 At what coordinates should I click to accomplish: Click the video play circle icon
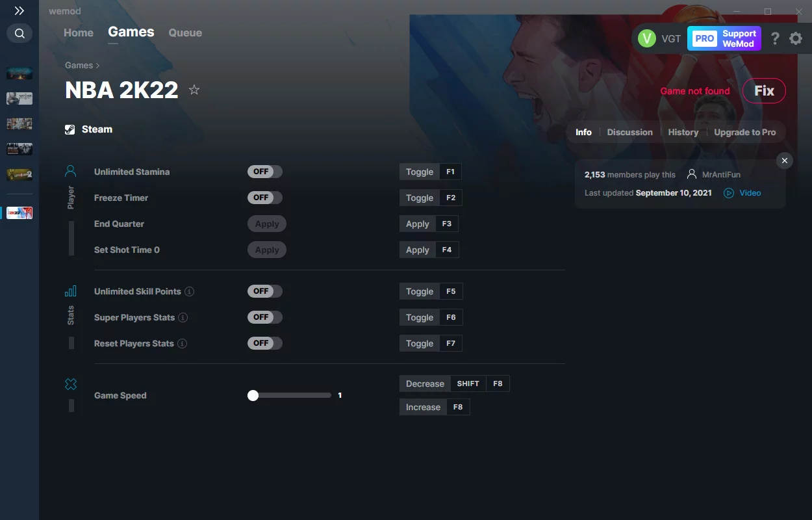coord(729,193)
